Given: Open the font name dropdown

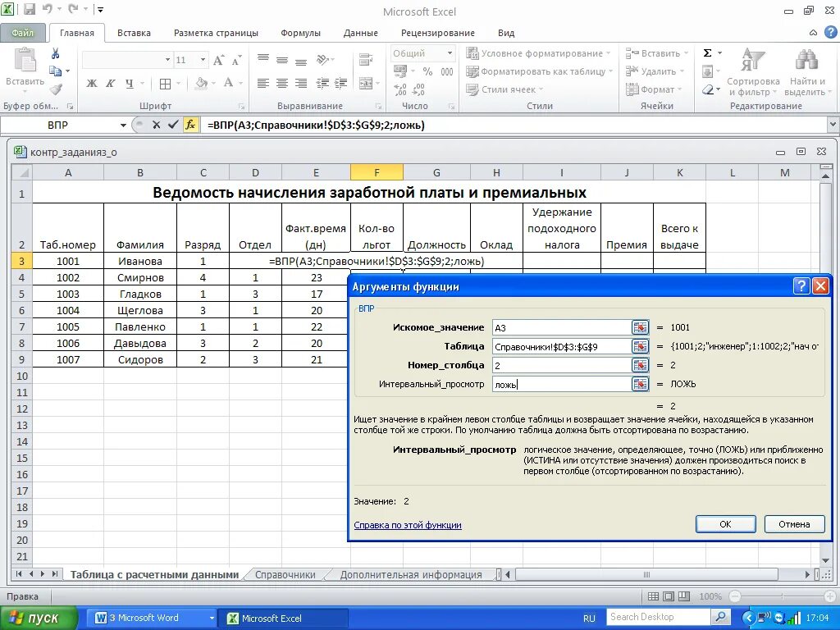Looking at the screenshot, I should [x=167, y=60].
